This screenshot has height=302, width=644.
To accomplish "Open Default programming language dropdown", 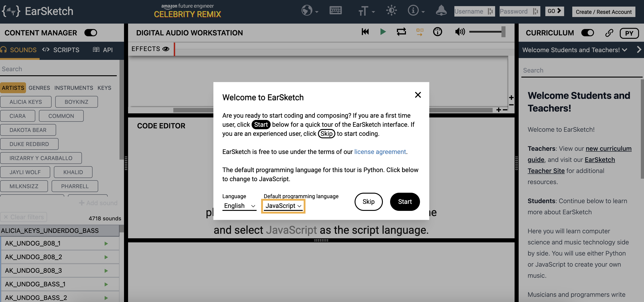I will click(283, 206).
